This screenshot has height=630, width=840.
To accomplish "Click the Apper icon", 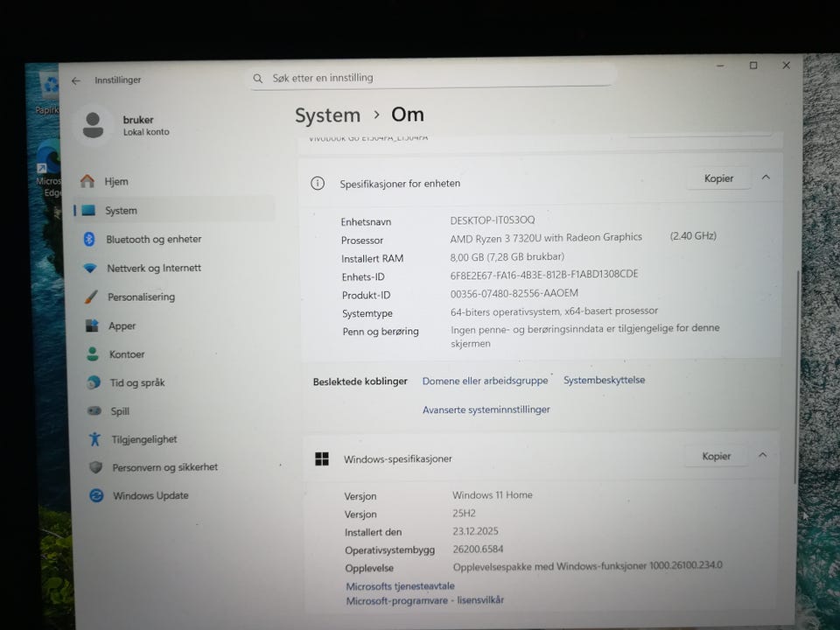I will click(x=92, y=325).
